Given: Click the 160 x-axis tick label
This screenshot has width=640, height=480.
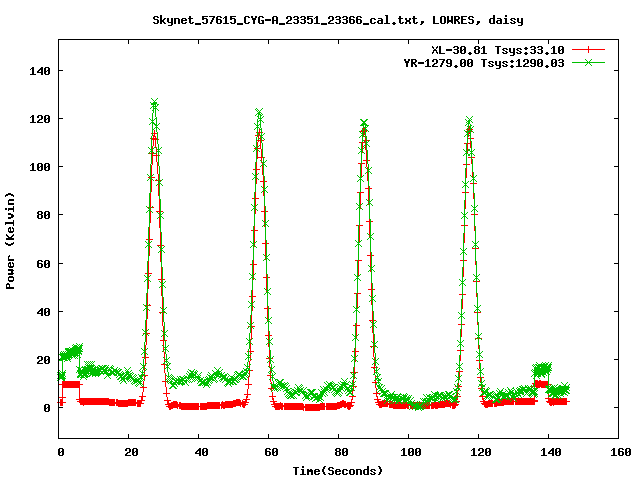Looking at the screenshot, I should (x=620, y=452).
